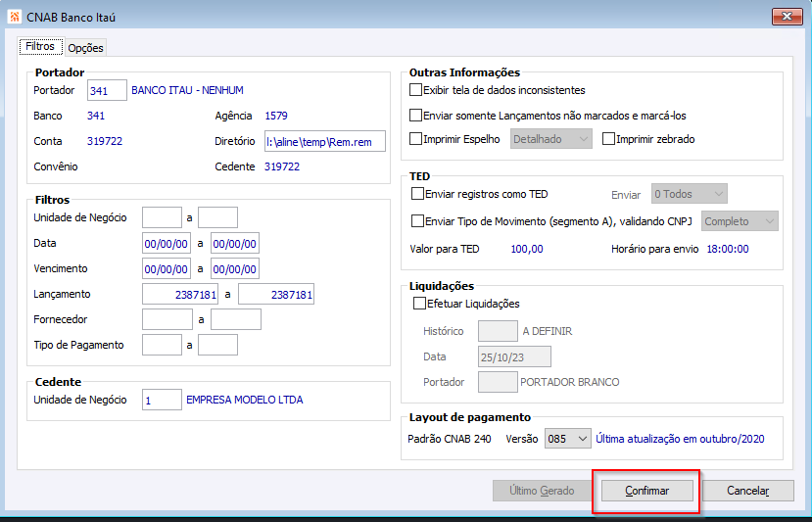This screenshot has height=522, width=812.
Task: Click the Padrão CNAB 240 label
Action: pos(450,439)
